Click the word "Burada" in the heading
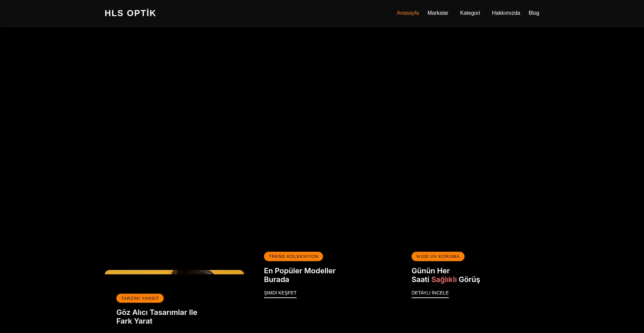Screen dimensions: 644x333 click(276, 280)
